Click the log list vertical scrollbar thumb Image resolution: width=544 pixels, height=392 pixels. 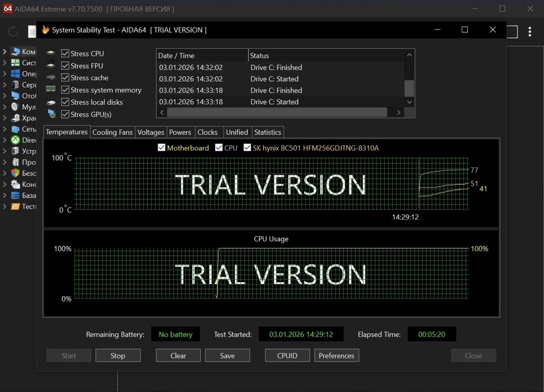click(x=410, y=88)
